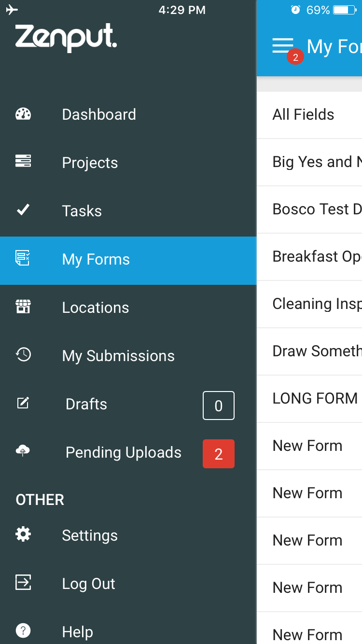Tap the Pending Uploads cloud icon

[x=23, y=451]
